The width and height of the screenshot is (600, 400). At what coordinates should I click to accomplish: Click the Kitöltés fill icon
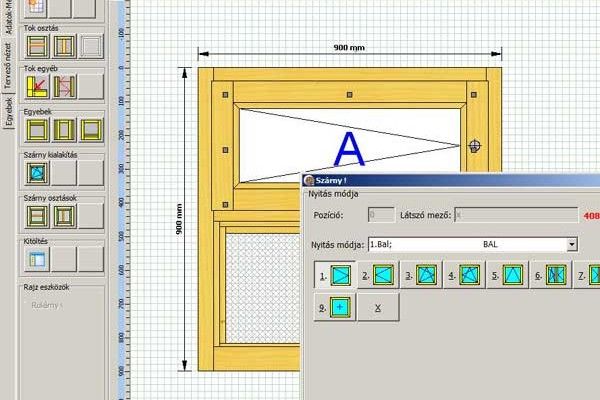coord(38,258)
